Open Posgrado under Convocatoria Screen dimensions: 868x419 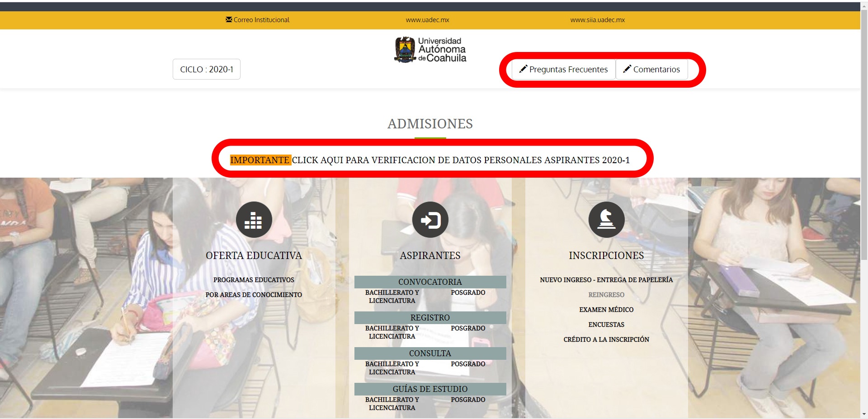click(x=468, y=292)
